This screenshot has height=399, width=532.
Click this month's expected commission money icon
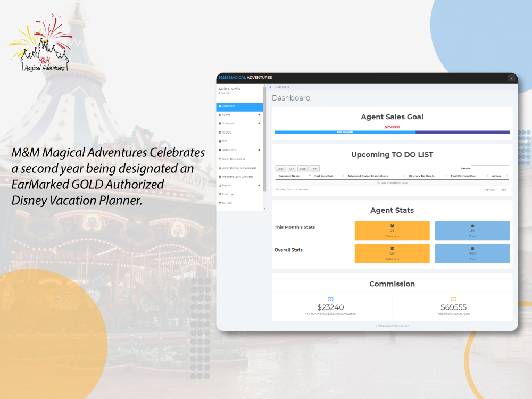pyautogui.click(x=330, y=300)
